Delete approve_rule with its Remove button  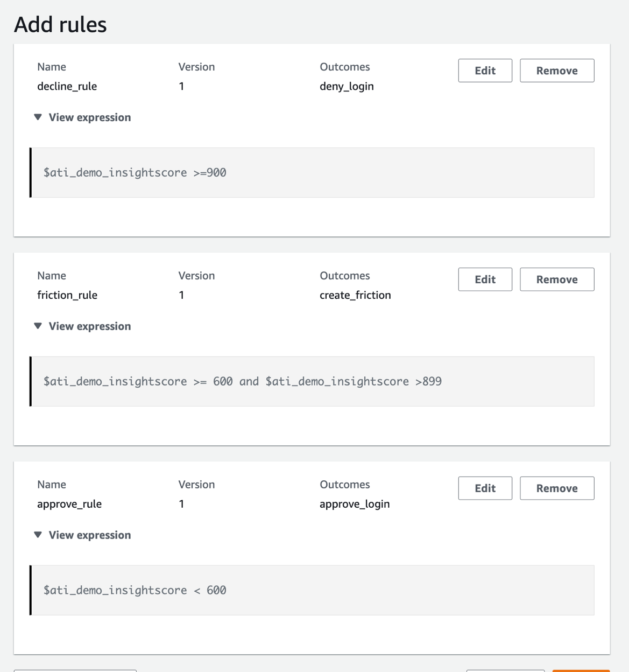click(556, 488)
